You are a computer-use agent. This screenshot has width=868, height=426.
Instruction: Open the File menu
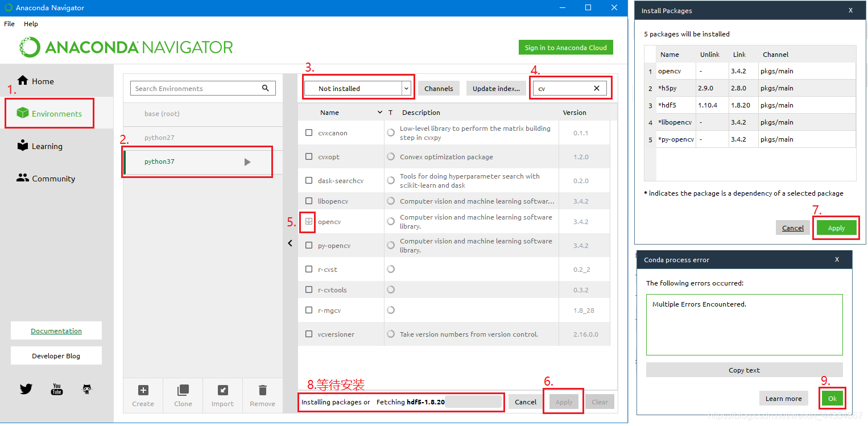tap(9, 24)
